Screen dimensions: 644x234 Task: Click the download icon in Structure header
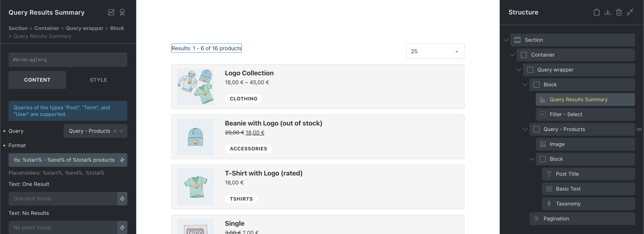pyautogui.click(x=608, y=12)
